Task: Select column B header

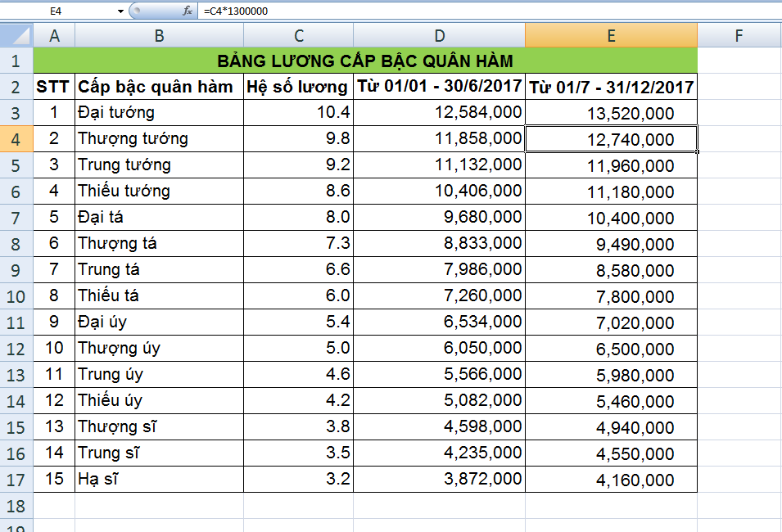Action: coord(159,35)
